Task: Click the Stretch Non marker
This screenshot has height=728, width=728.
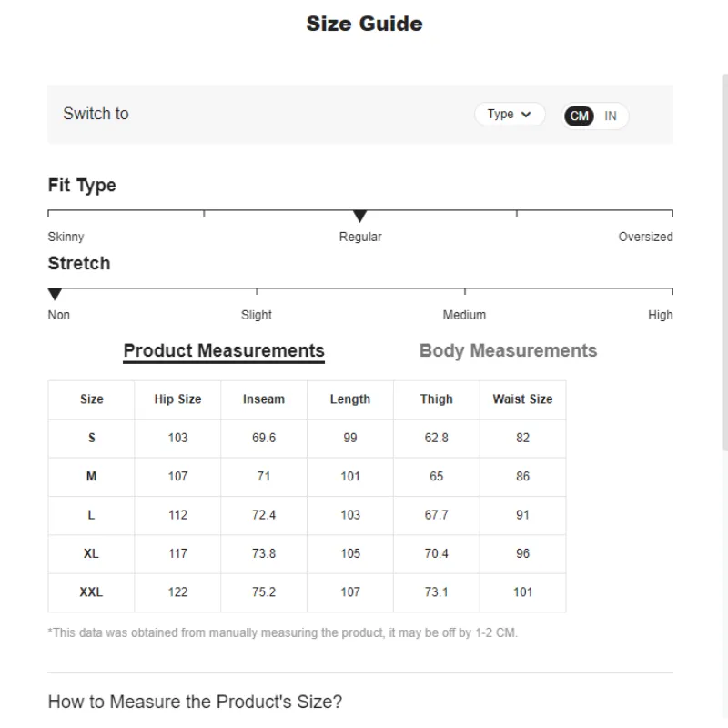Action: pyautogui.click(x=56, y=295)
